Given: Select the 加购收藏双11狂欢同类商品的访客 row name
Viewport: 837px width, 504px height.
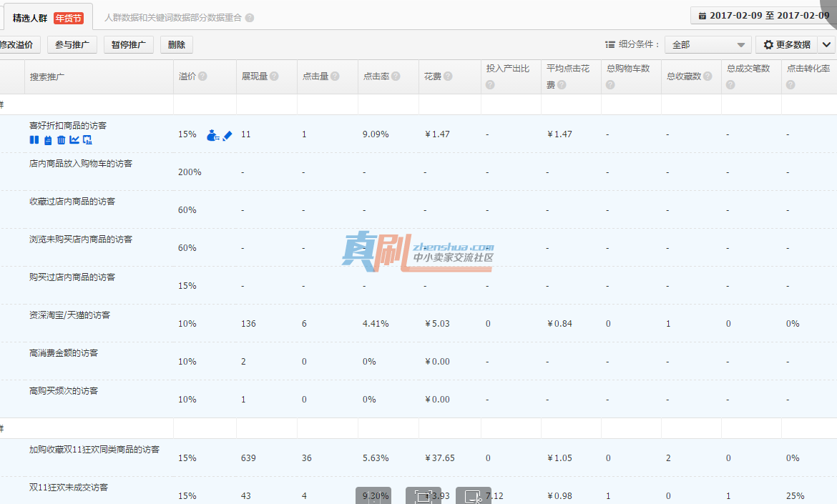Looking at the screenshot, I should 94,450.
